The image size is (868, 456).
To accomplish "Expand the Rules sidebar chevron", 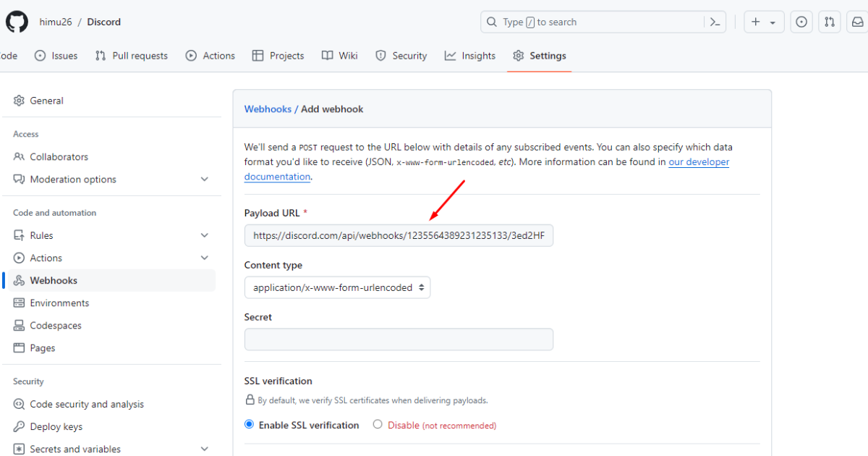I will click(204, 235).
